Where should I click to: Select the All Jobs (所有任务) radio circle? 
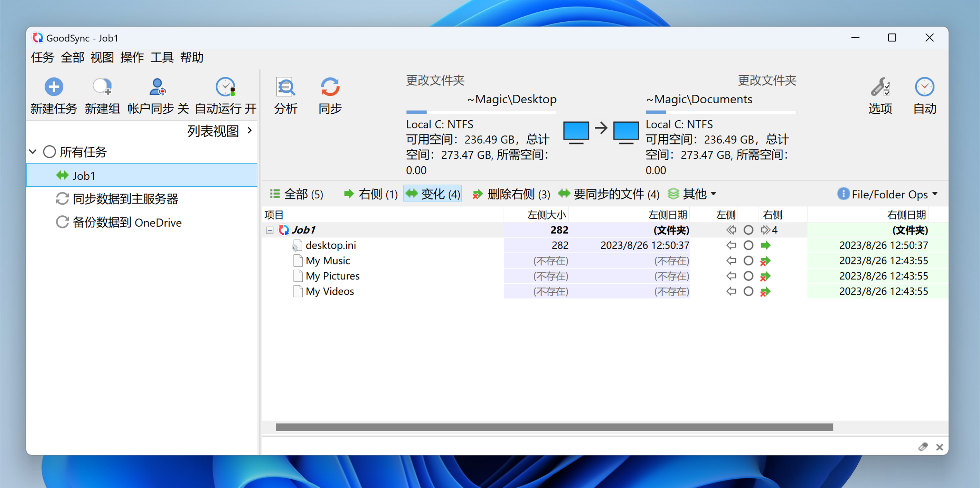coord(49,152)
